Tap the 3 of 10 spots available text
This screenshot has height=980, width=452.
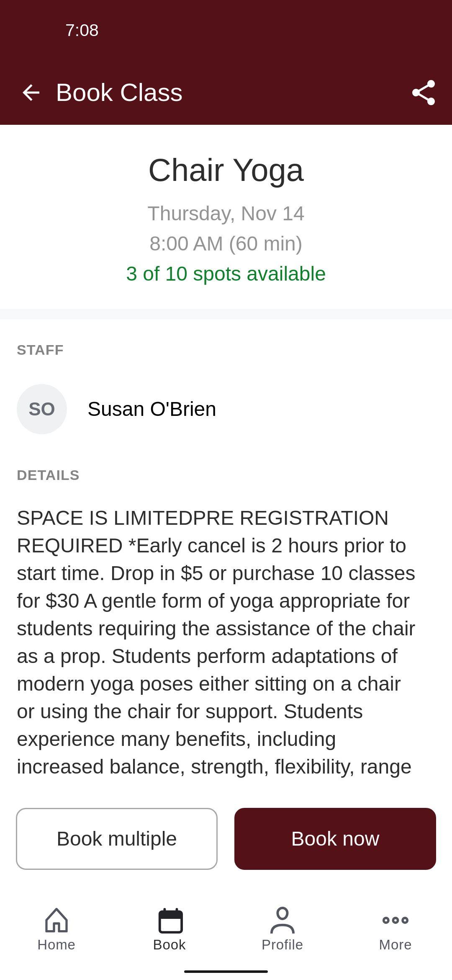[226, 274]
